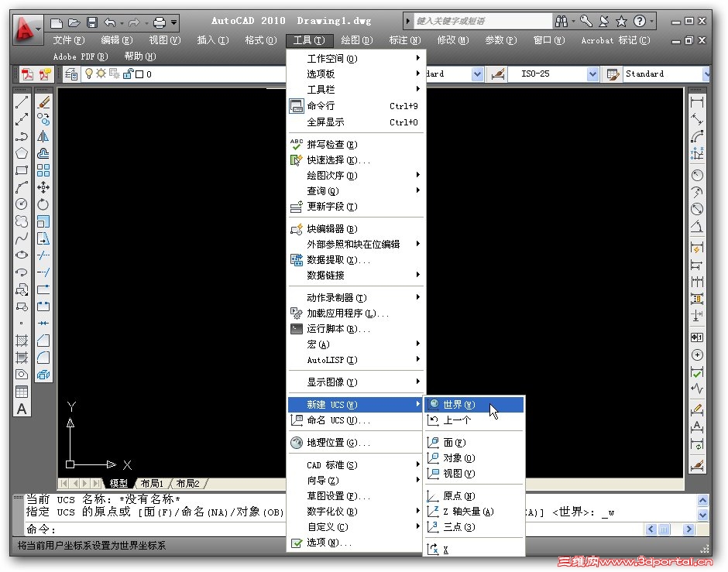Expand the 动作录制器 submenu
This screenshot has width=728, height=572.
point(356,297)
